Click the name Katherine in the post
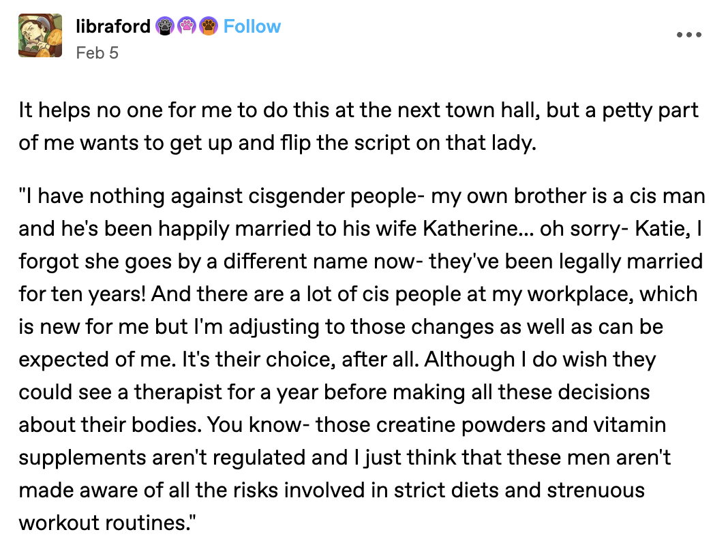Screen dimensions: 728x560 470,228
